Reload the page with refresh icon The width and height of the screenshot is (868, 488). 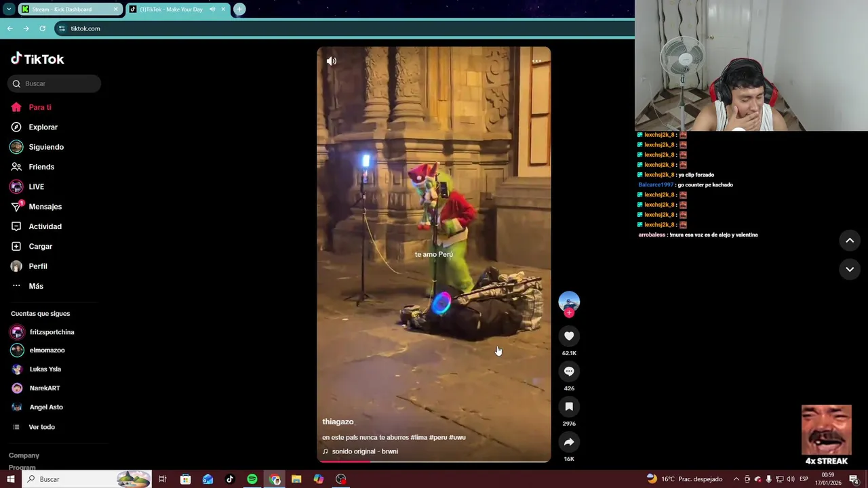pos(42,28)
